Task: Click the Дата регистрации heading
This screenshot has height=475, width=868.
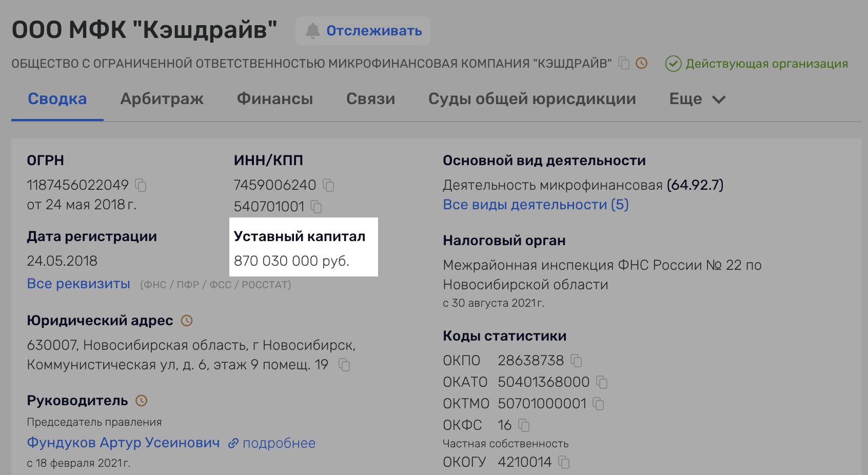Action: 92,236
